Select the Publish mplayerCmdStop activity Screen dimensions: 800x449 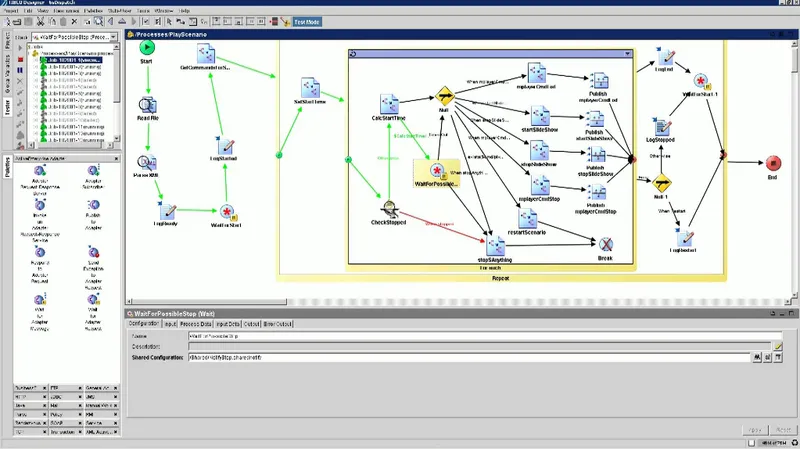coord(596,192)
